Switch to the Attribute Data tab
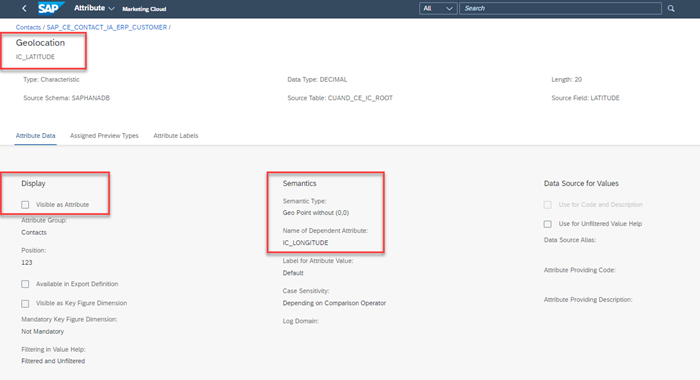The image size is (700, 380). (x=35, y=136)
